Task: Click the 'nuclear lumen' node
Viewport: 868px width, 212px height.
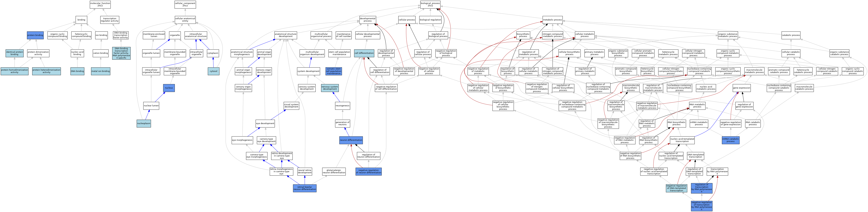Action: click(151, 106)
